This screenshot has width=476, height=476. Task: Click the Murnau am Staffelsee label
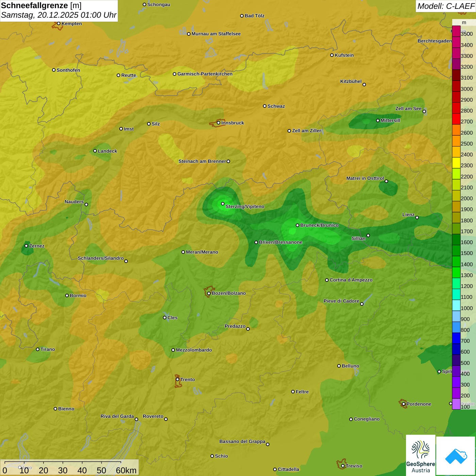216,34
